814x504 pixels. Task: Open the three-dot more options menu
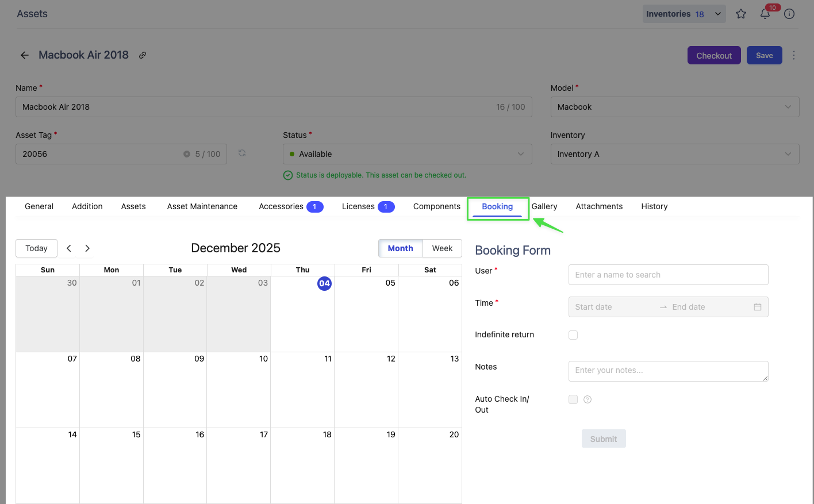click(x=794, y=55)
